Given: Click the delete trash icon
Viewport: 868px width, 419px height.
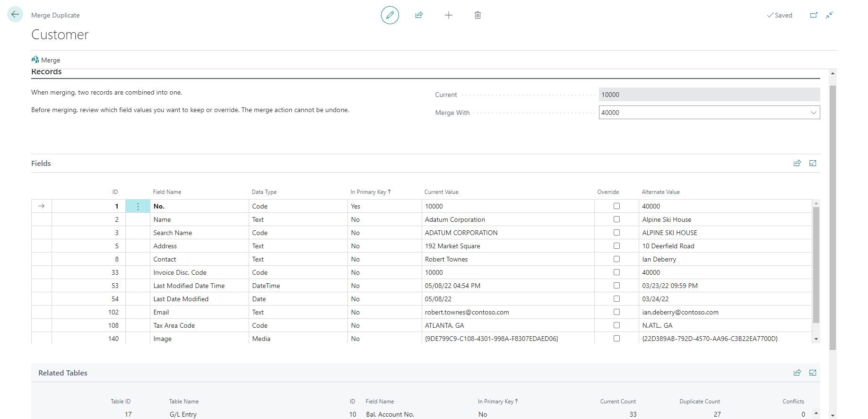Looking at the screenshot, I should coord(478,15).
